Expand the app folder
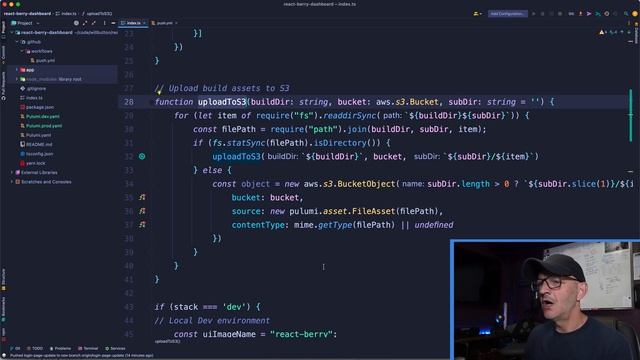640x360 pixels. coord(17,70)
